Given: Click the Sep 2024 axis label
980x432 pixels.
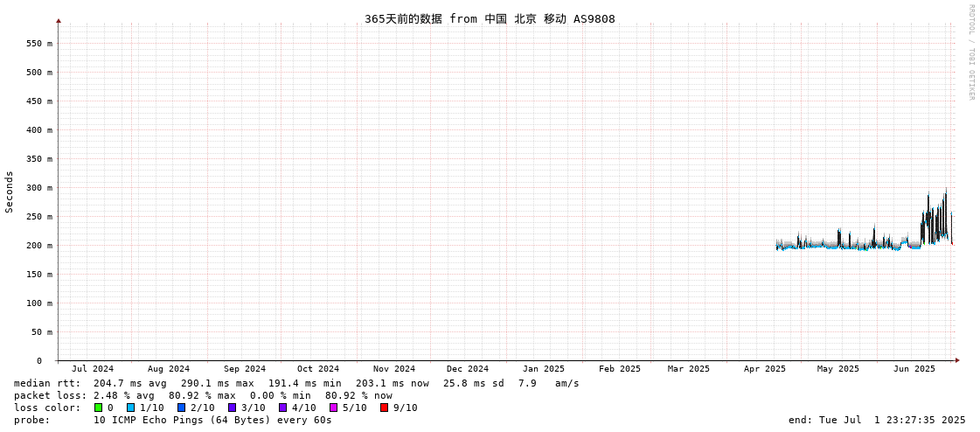Looking at the screenshot, I should (x=245, y=369).
